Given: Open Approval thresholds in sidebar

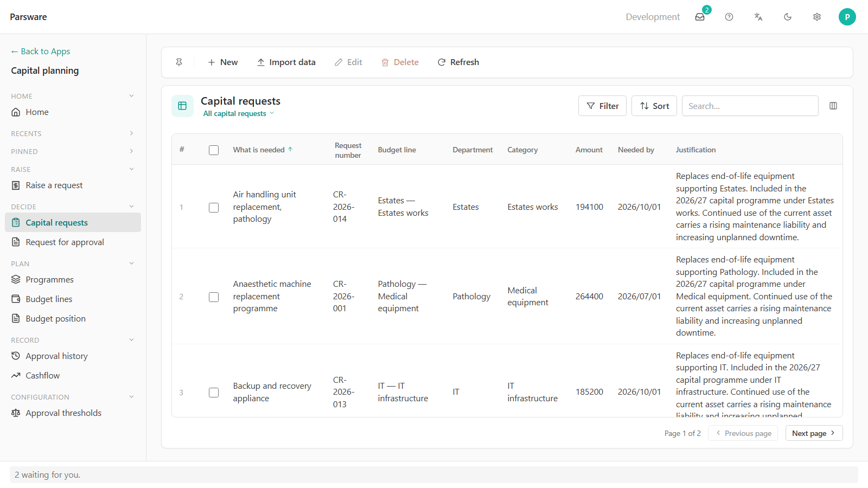Looking at the screenshot, I should point(73,413).
